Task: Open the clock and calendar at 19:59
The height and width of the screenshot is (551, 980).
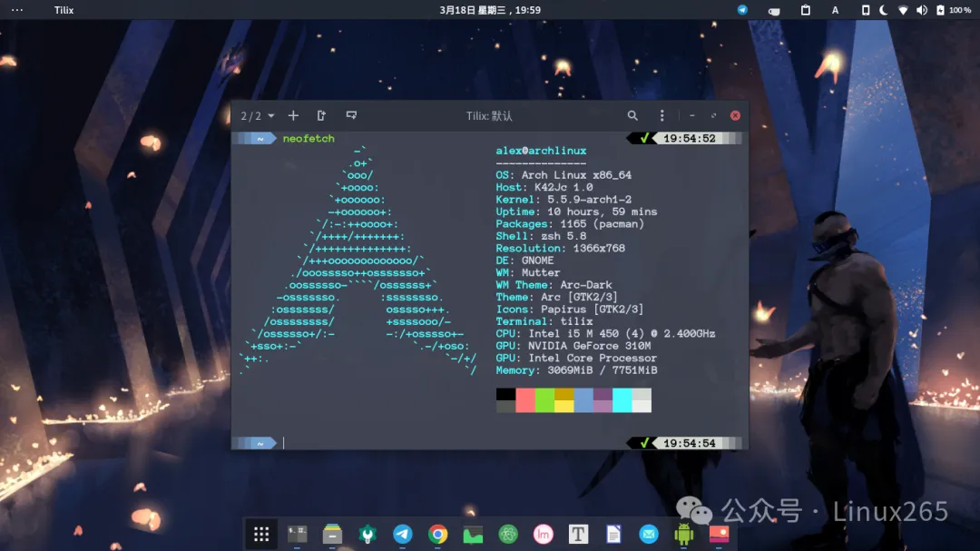Action: coord(490,10)
